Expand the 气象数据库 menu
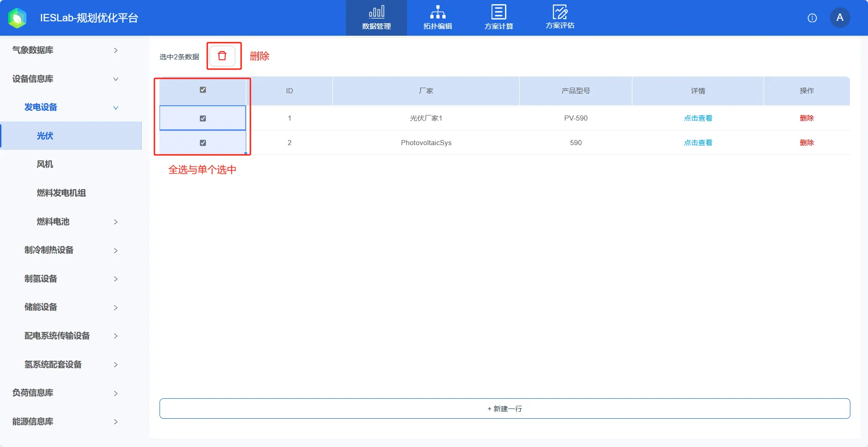Viewport: 868px width, 447px height. (71, 50)
